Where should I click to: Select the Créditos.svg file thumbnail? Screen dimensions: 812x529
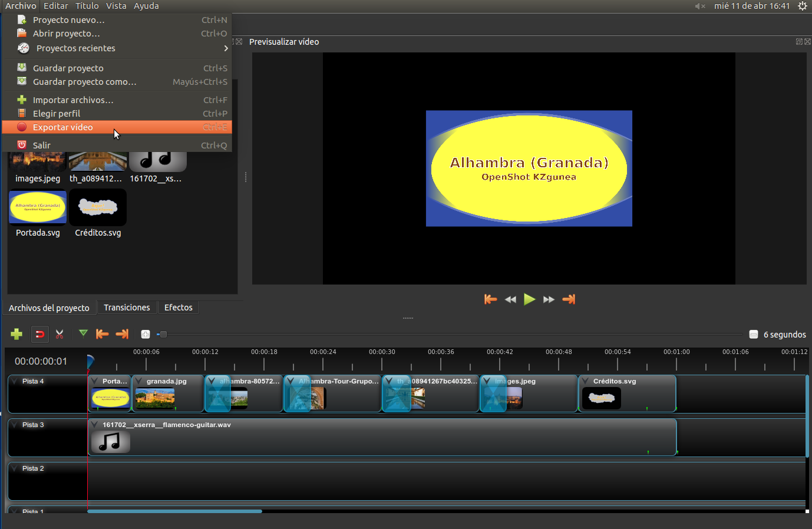[98, 207]
